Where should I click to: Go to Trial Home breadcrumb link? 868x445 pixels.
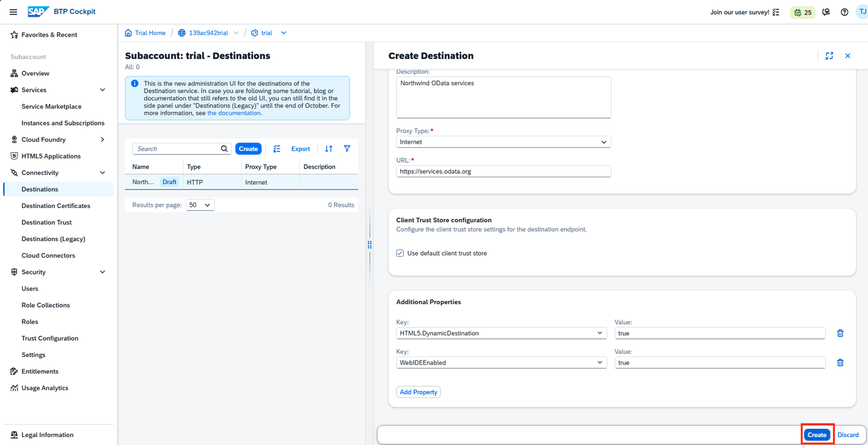click(150, 33)
